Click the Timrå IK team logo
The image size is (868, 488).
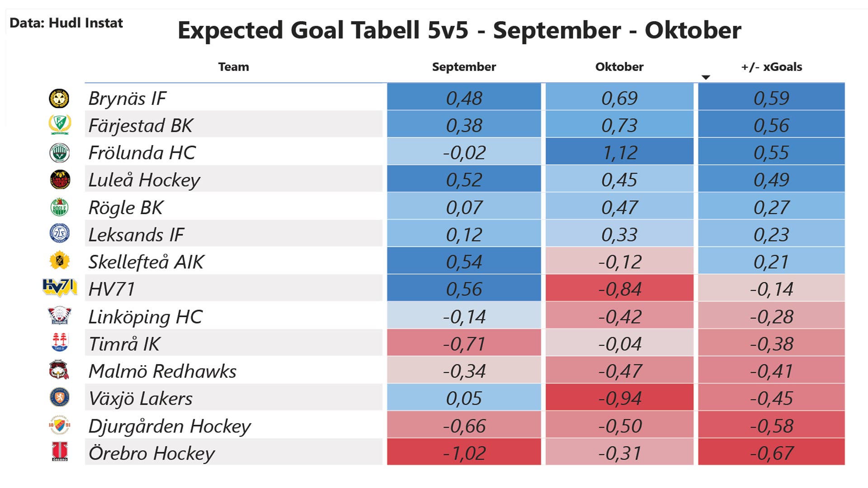59,343
